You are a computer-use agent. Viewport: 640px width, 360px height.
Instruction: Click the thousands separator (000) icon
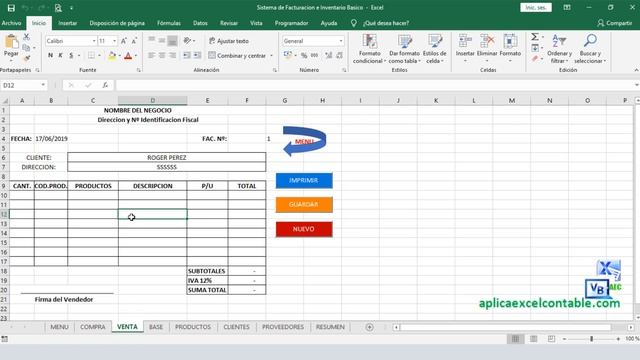(x=314, y=56)
